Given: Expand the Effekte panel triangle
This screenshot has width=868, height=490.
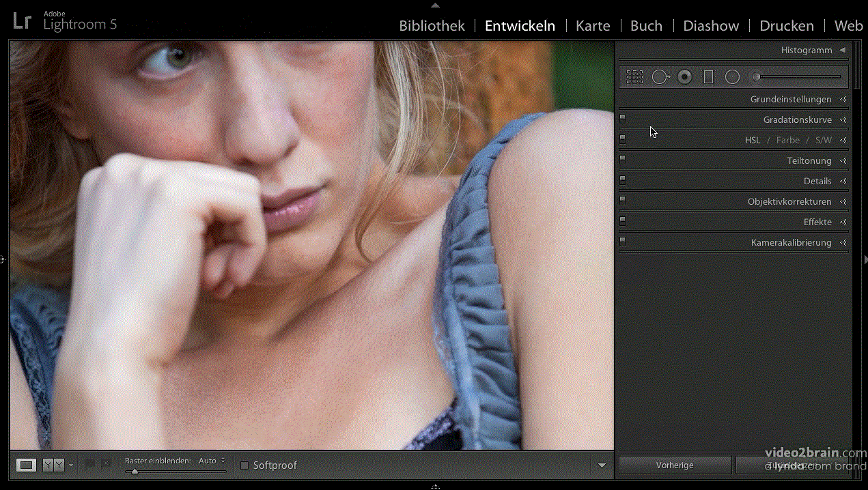Looking at the screenshot, I should pyautogui.click(x=843, y=222).
